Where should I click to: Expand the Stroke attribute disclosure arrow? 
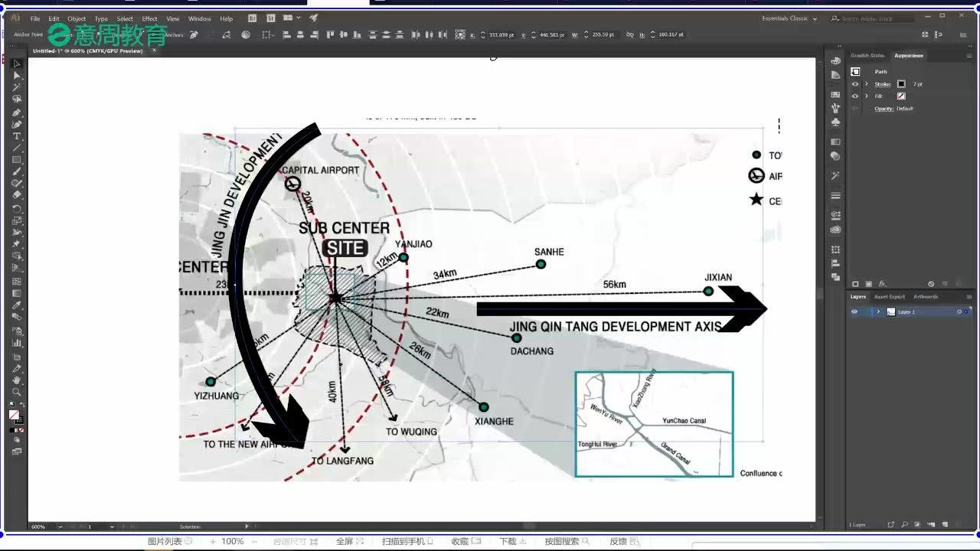coord(867,84)
